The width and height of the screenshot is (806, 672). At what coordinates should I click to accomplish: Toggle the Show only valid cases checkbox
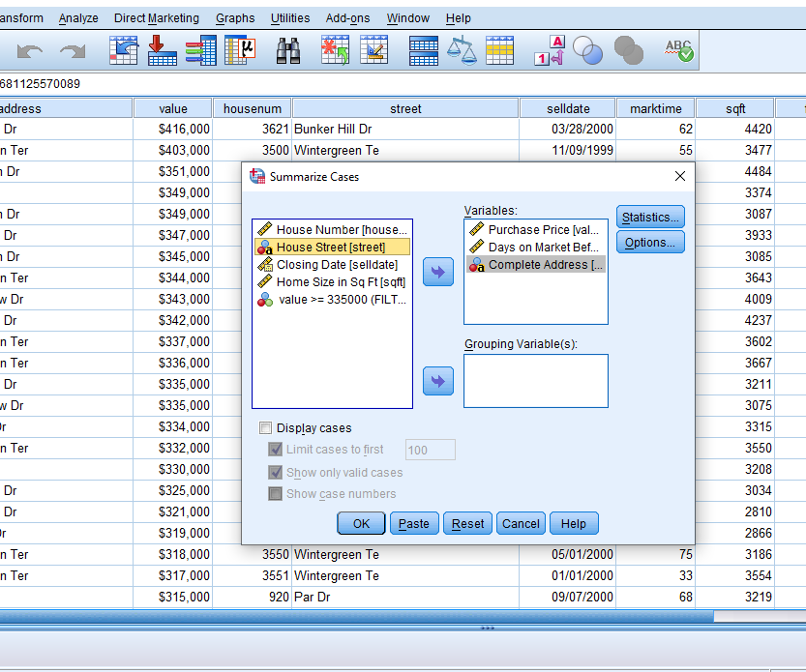pos(276,473)
